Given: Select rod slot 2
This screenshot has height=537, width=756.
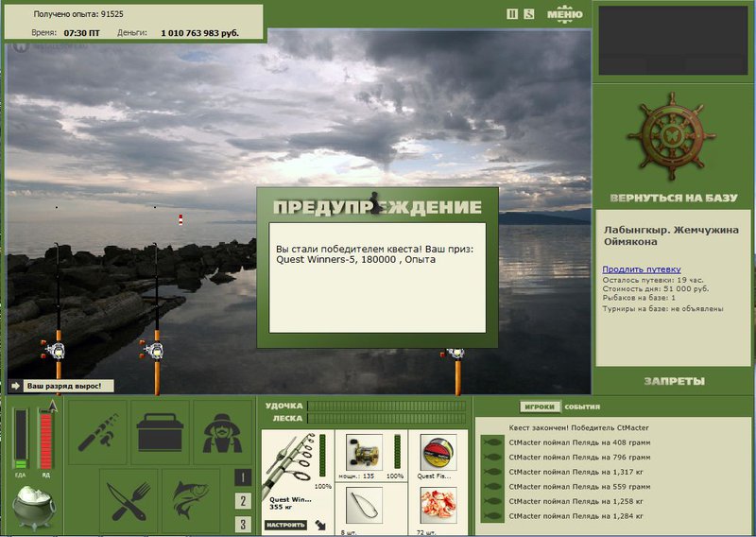Looking at the screenshot, I should (243, 501).
